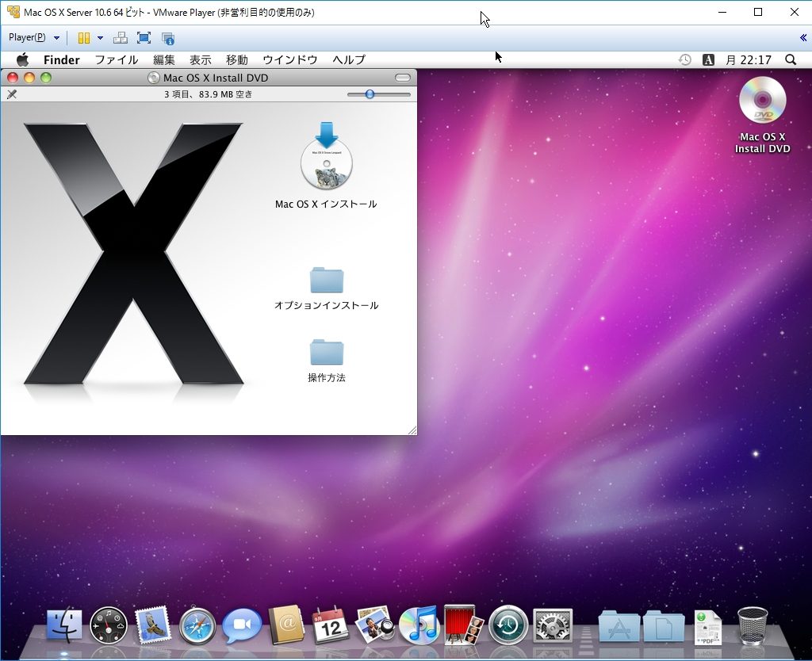This screenshot has height=661, width=812.
Task: Open Finder from the Dock
Action: [x=64, y=625]
